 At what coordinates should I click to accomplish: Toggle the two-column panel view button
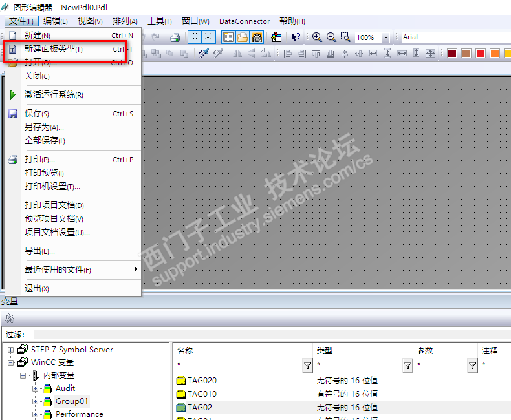click(228, 37)
